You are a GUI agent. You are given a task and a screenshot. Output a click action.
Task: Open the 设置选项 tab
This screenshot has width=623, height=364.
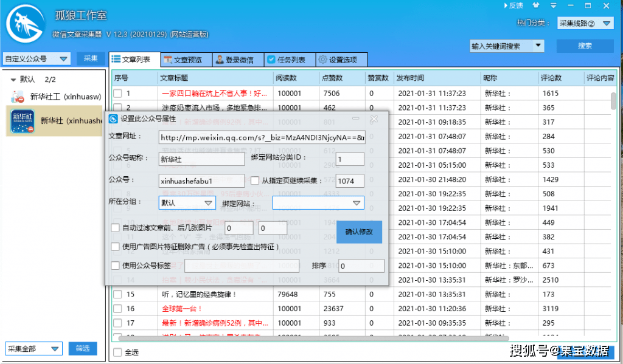click(343, 60)
